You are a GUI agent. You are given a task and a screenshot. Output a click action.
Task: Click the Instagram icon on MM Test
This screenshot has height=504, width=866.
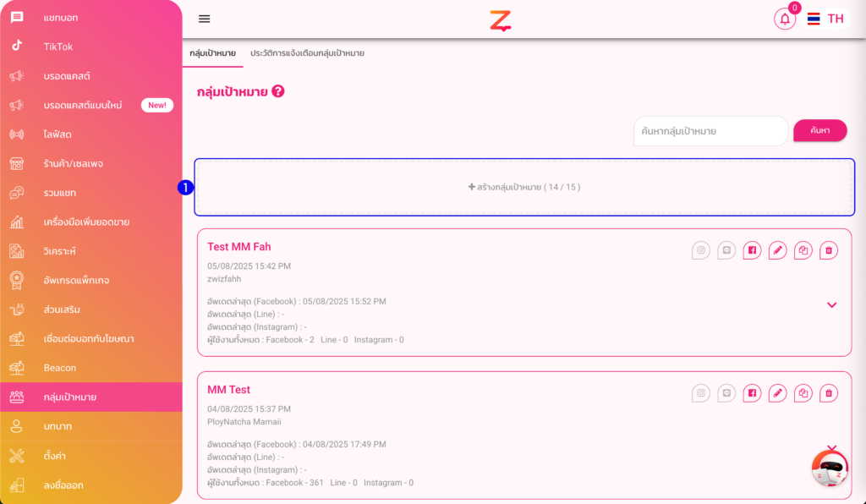click(x=701, y=393)
